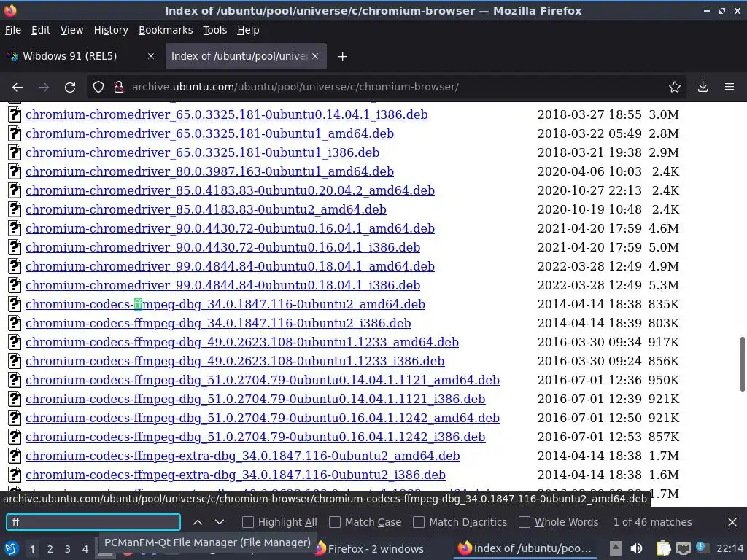Bookmark this page with the star

674,87
